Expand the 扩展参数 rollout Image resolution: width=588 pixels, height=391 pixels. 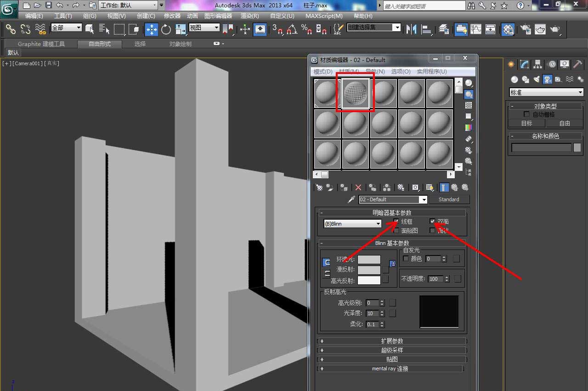tap(392, 341)
